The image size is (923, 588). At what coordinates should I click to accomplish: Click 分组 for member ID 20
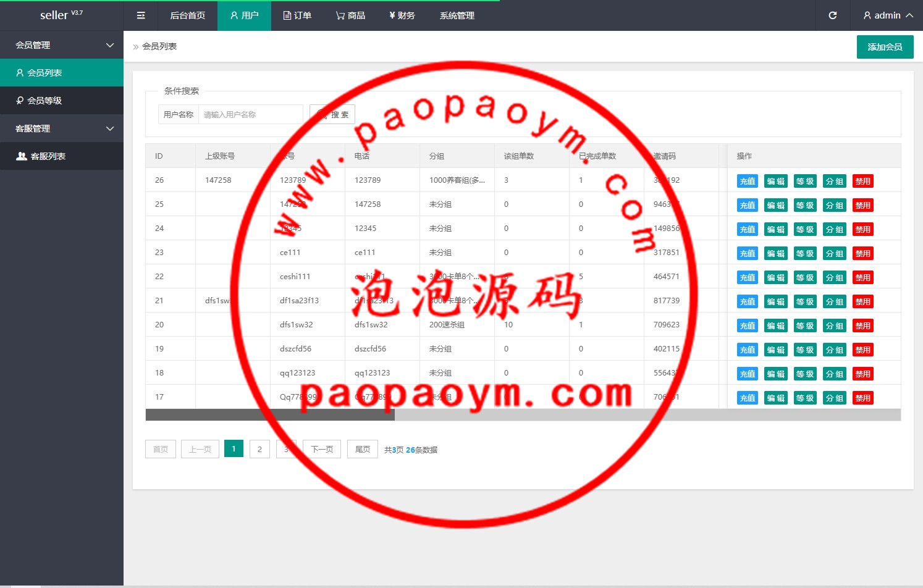[x=834, y=325]
